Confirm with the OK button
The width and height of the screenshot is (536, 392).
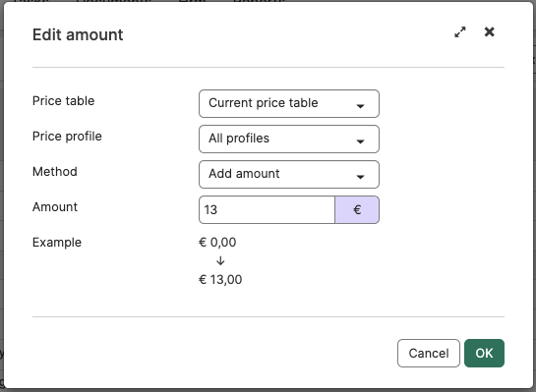click(x=484, y=353)
